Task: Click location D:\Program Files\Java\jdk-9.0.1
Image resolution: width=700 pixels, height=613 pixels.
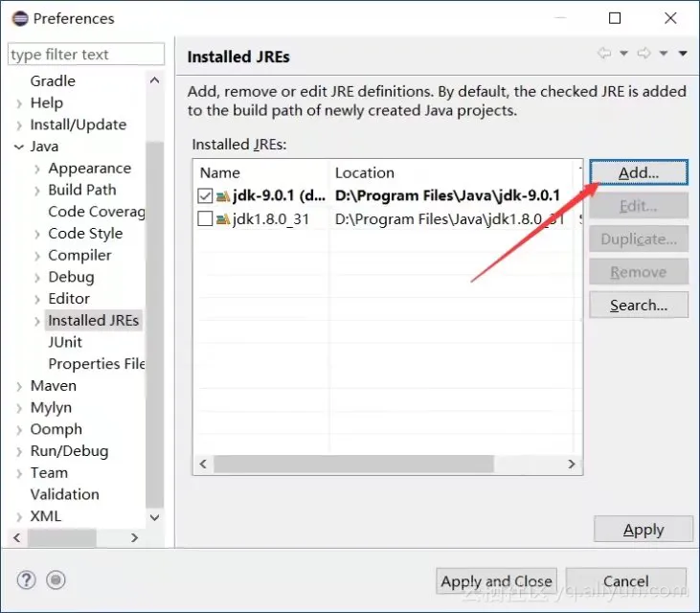Action: 447,195
